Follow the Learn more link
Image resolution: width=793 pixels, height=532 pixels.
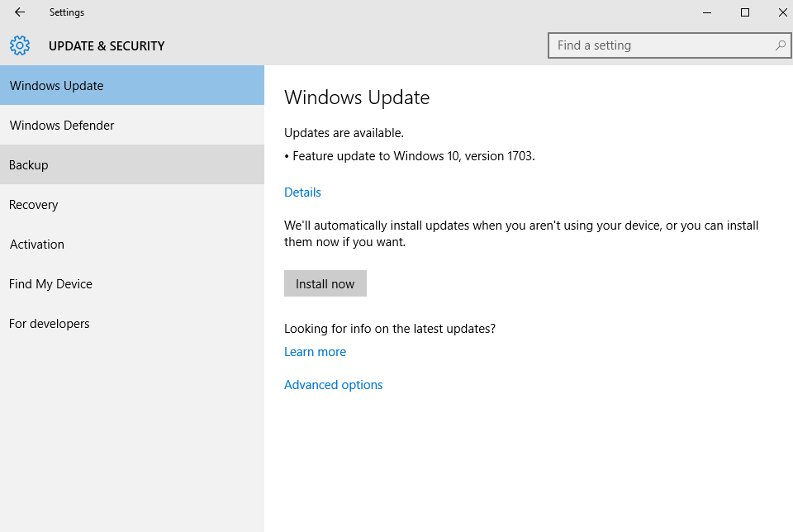pyautogui.click(x=315, y=351)
